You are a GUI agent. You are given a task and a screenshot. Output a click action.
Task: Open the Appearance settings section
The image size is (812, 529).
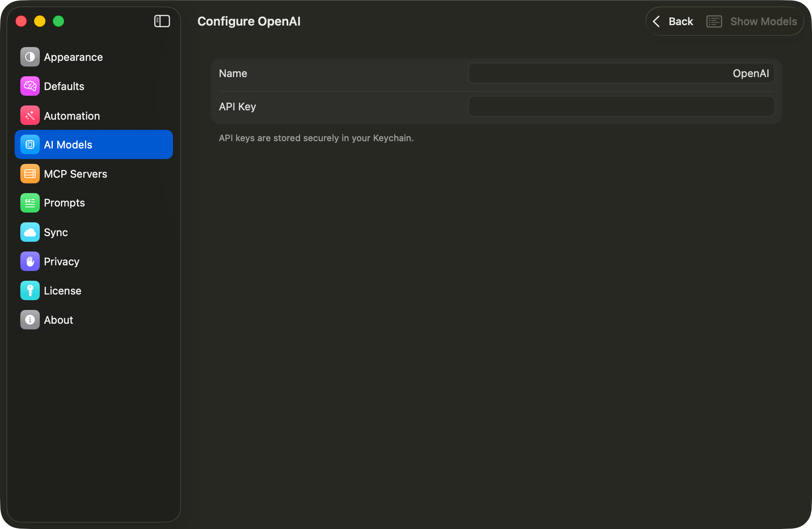point(94,57)
